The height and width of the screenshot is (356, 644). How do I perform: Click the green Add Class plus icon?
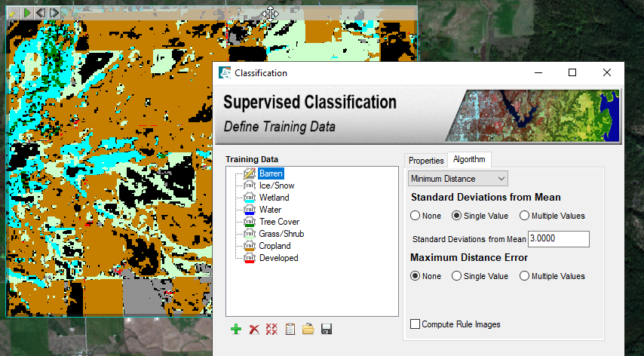click(236, 330)
